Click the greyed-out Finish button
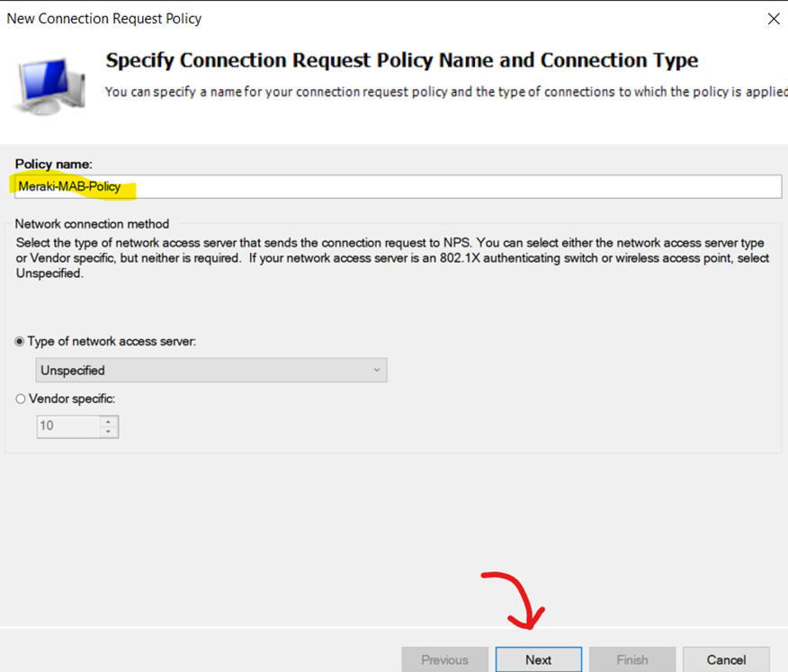This screenshot has width=788, height=672. [632, 659]
